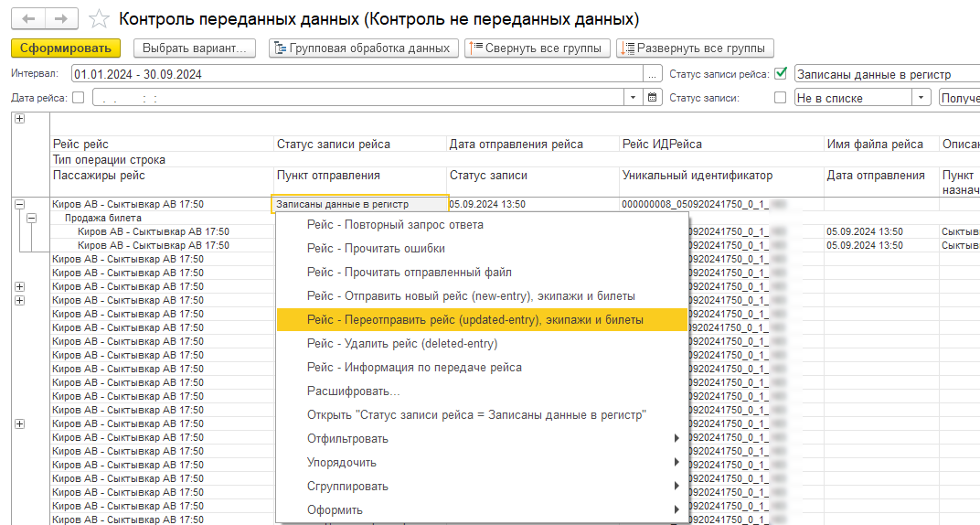This screenshot has width=980, height=525.
Task: Click the Интервал date range field
Action: [357, 74]
